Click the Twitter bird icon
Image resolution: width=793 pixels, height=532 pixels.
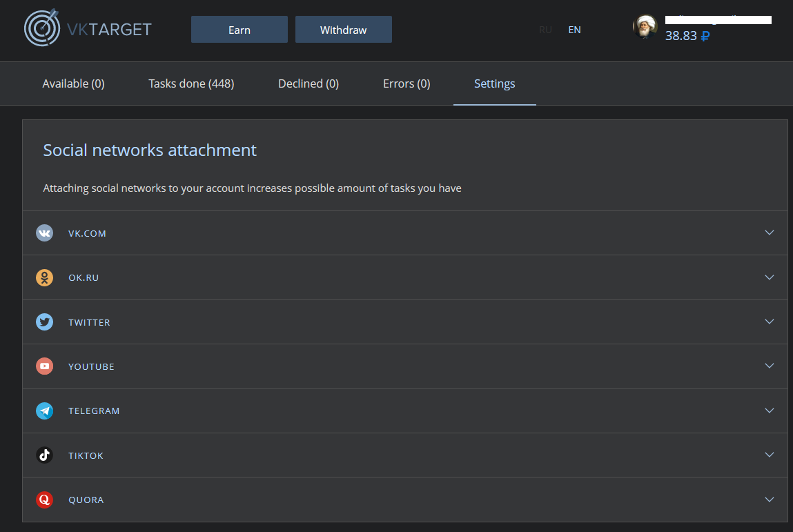point(44,322)
